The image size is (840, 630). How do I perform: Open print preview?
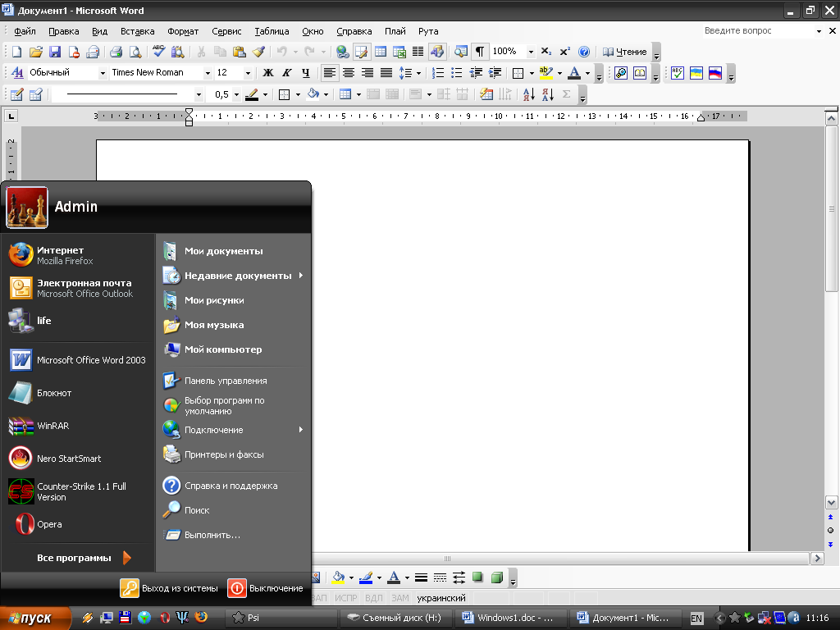(135, 52)
